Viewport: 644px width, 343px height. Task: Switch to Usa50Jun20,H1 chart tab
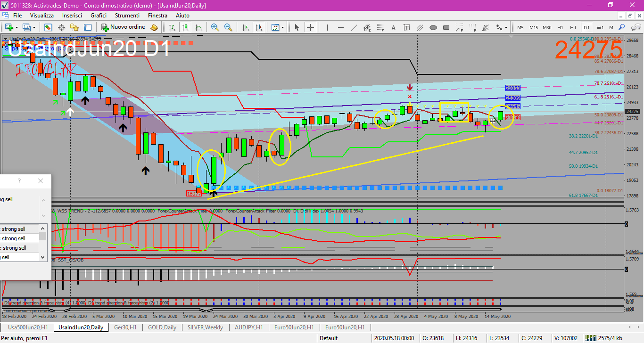click(x=28, y=327)
